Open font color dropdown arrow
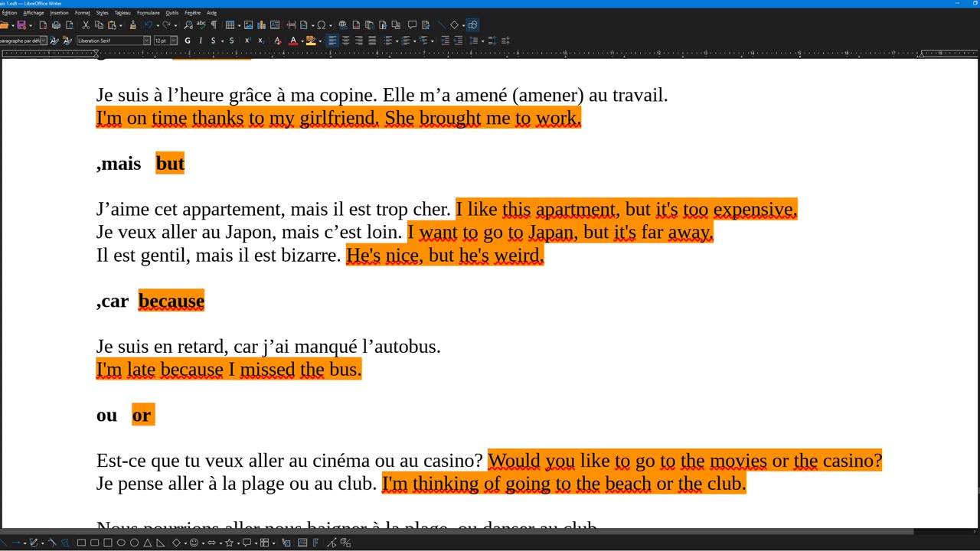 tap(302, 41)
